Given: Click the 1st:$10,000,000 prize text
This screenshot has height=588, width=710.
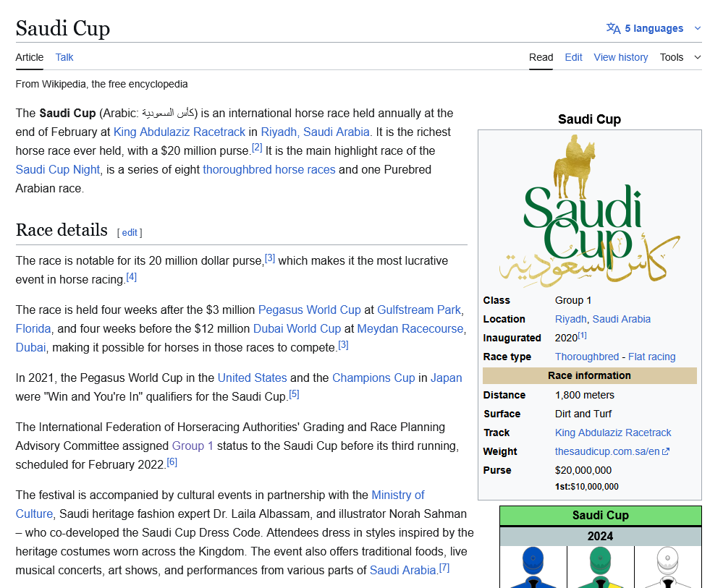Looking at the screenshot, I should pyautogui.click(x=587, y=487).
